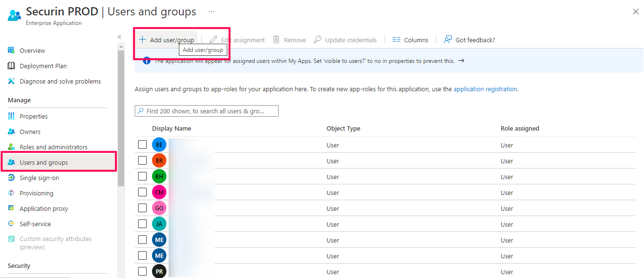Image resolution: width=644 pixels, height=278 pixels.
Task: Click the BH user avatar
Action: (159, 177)
